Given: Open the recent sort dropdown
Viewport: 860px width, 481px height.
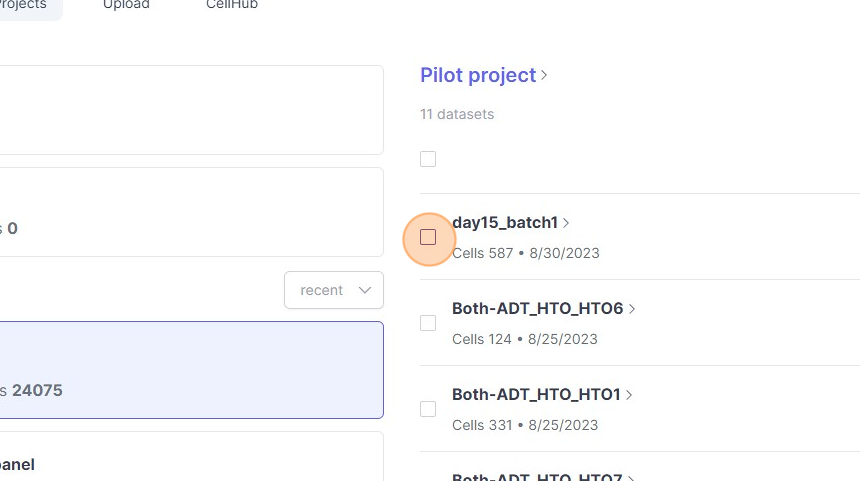Looking at the screenshot, I should 334,290.
